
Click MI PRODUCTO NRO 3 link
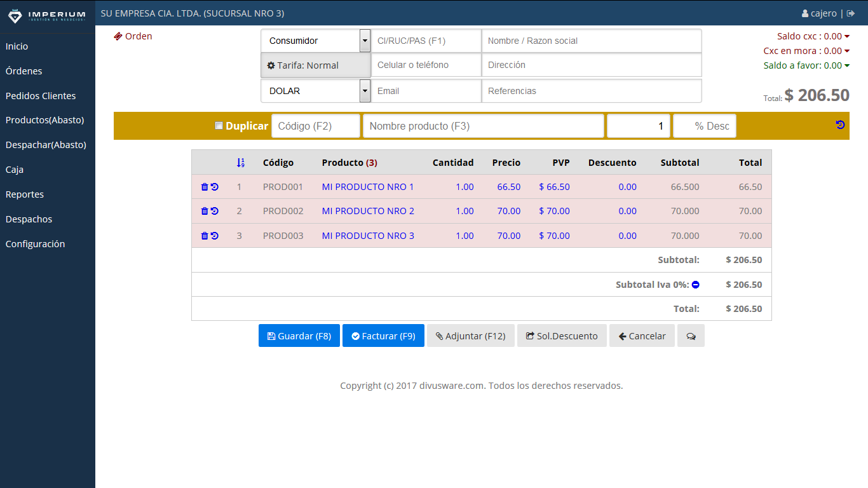[x=368, y=236]
